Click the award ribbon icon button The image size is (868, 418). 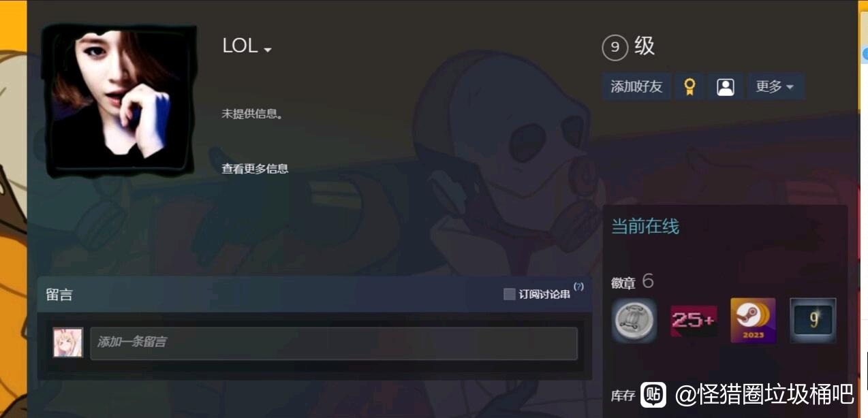pyautogui.click(x=689, y=86)
